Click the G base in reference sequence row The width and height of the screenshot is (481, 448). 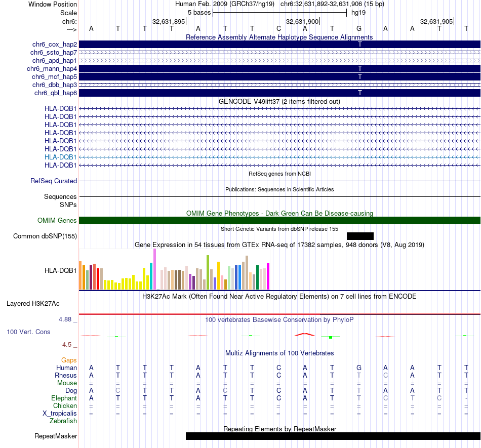tap(359, 28)
